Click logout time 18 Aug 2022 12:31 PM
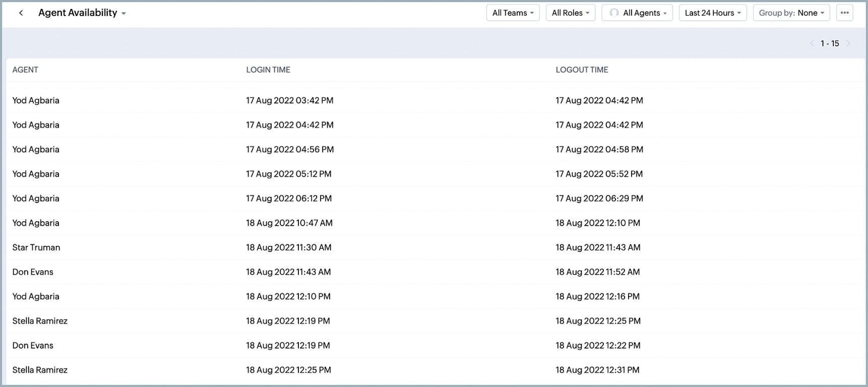The image size is (868, 387). click(x=597, y=370)
